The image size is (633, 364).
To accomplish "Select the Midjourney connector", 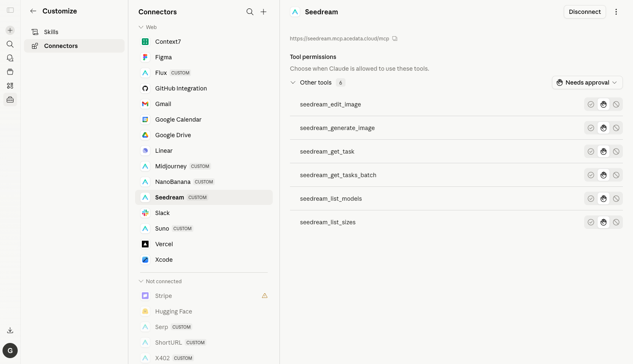I will coord(204,166).
